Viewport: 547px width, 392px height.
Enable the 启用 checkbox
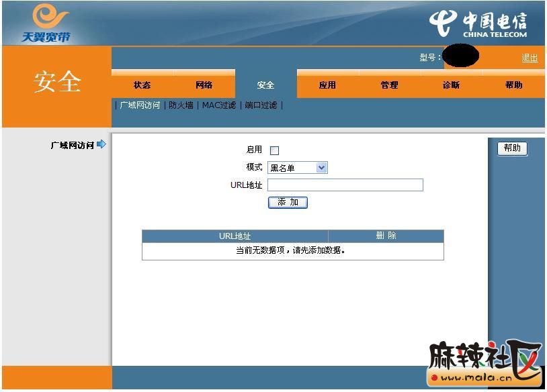pos(274,150)
